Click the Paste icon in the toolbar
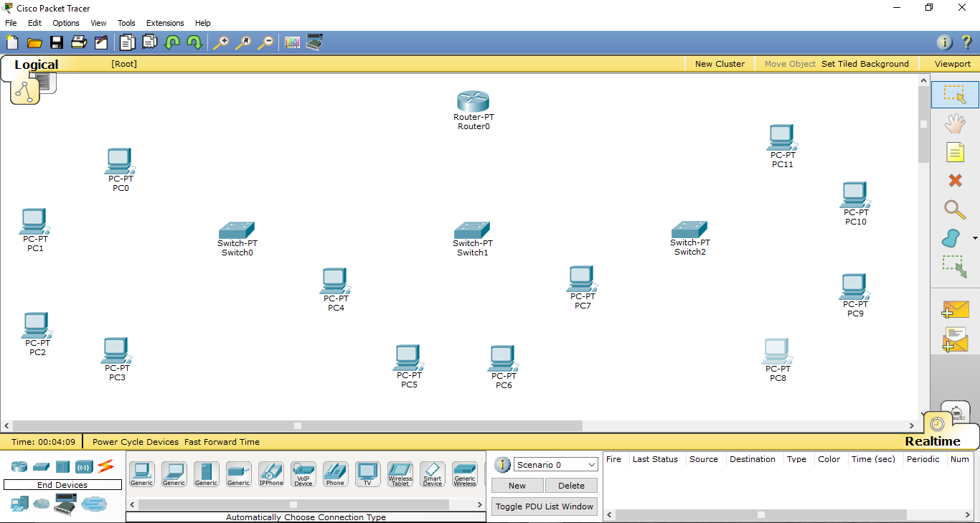 coord(149,42)
